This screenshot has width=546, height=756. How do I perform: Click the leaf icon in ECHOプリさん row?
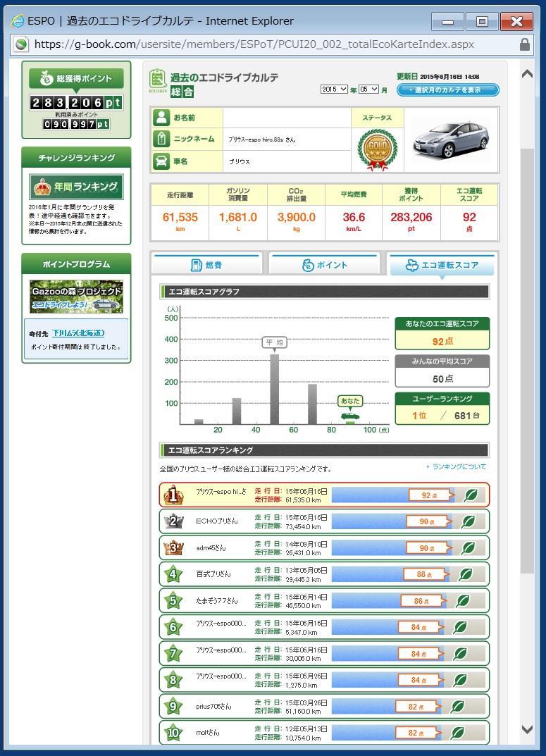click(468, 521)
